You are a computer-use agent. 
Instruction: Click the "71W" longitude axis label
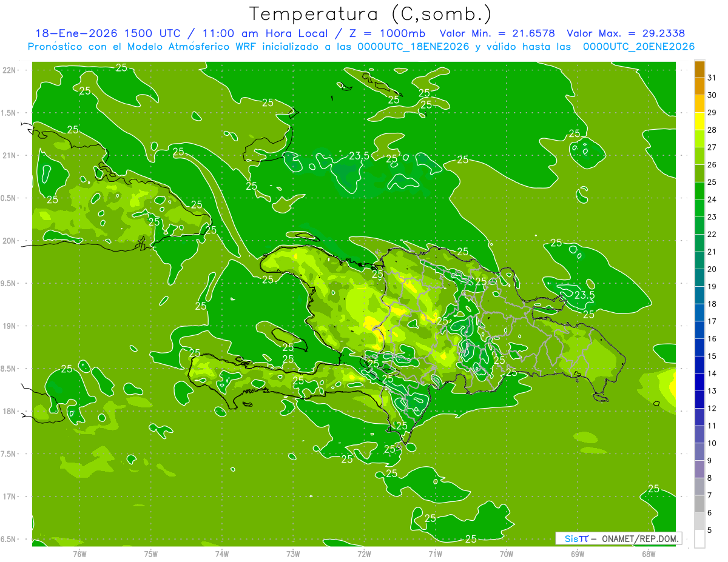(x=435, y=553)
